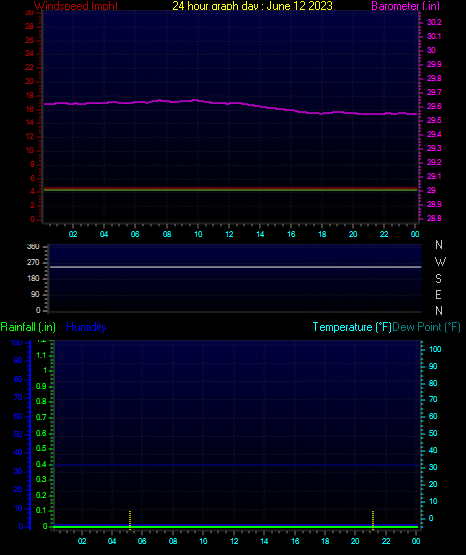Click the green rainfall line at bottom

[235, 527]
